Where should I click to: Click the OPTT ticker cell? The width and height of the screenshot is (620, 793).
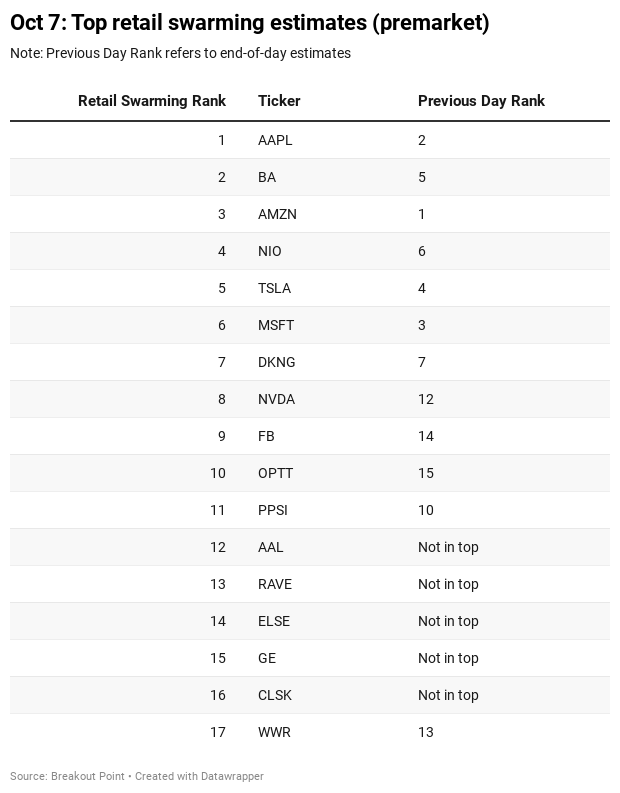[x=275, y=474]
